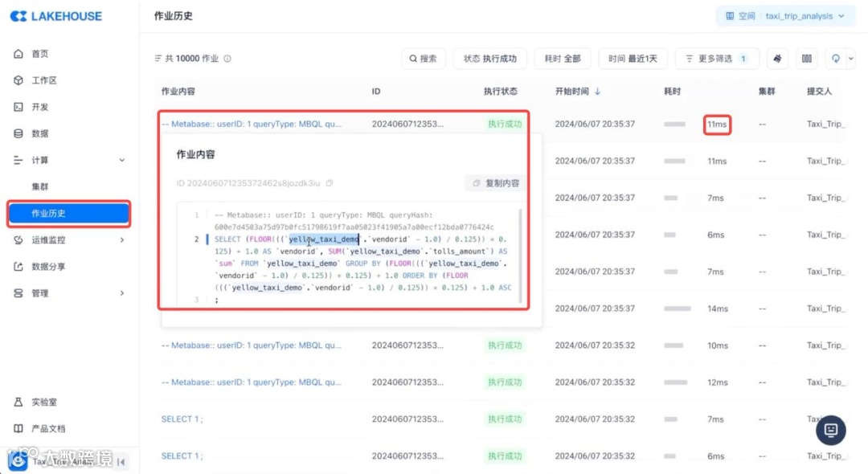Click the product docs book icon
This screenshot has height=474, width=868.
[x=18, y=429]
